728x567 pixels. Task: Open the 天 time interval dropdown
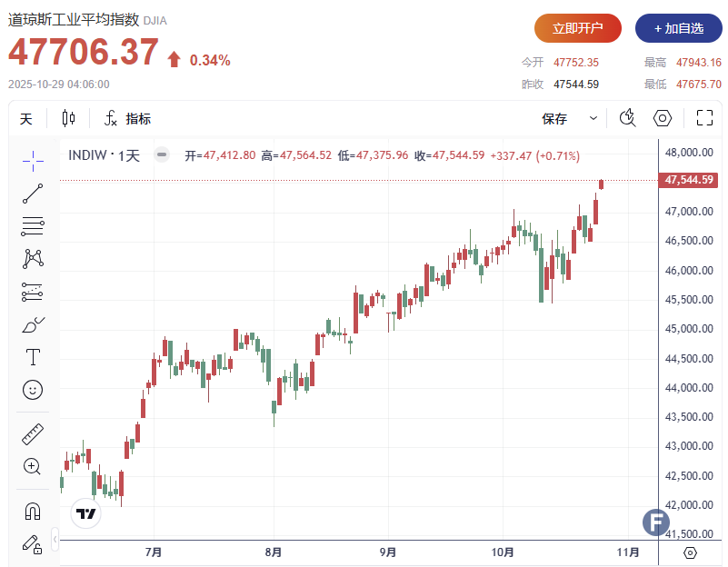[x=25, y=119]
